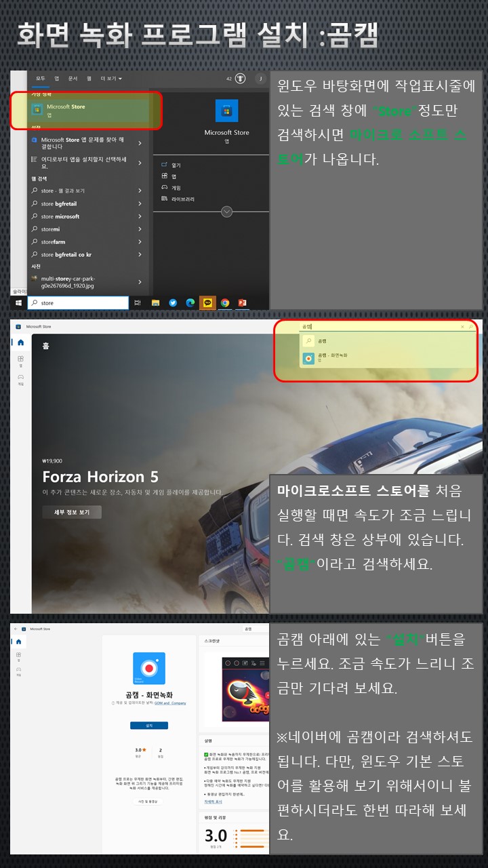The height and width of the screenshot is (868, 488).
Task: Expand the 'storemi' suggestion arrow
Action: tap(140, 229)
